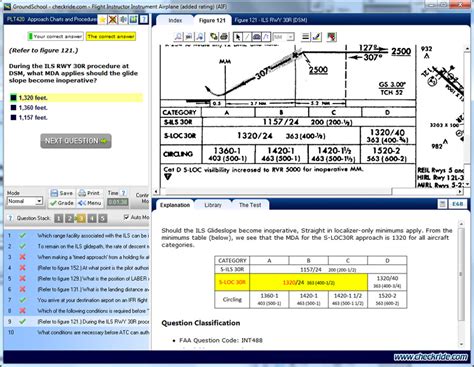Select answer 1,157 feet
Viewport: 474px width, 367px height.
(x=29, y=117)
